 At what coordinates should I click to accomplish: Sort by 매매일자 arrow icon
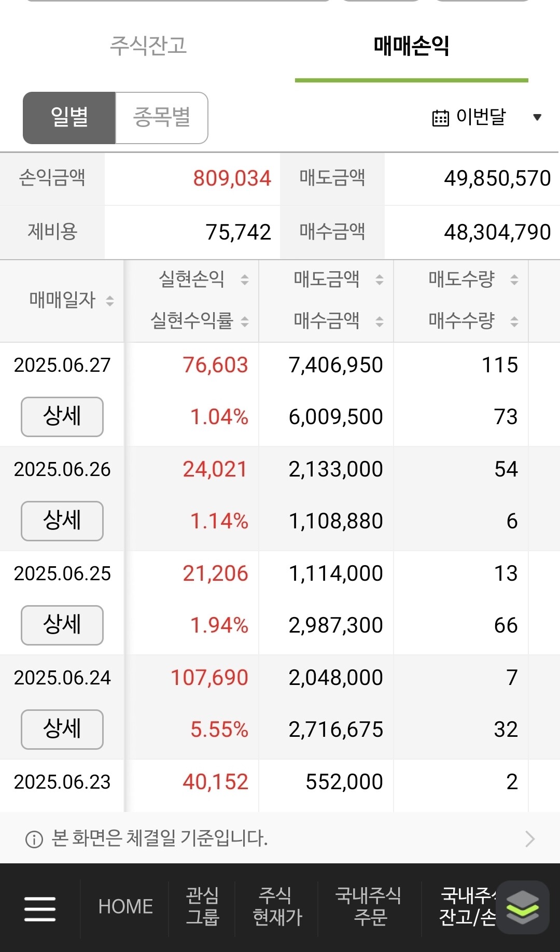point(110,301)
